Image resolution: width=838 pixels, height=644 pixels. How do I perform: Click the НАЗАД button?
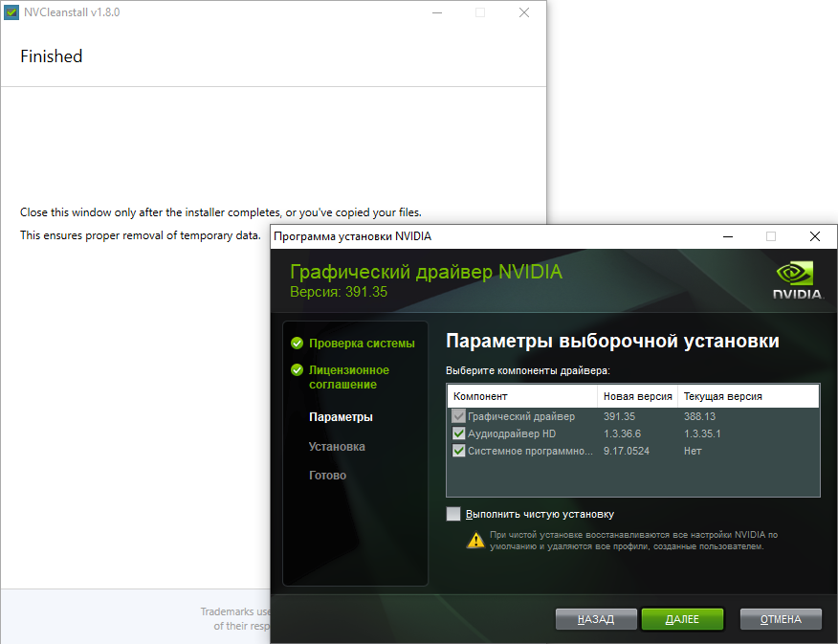pyautogui.click(x=596, y=619)
